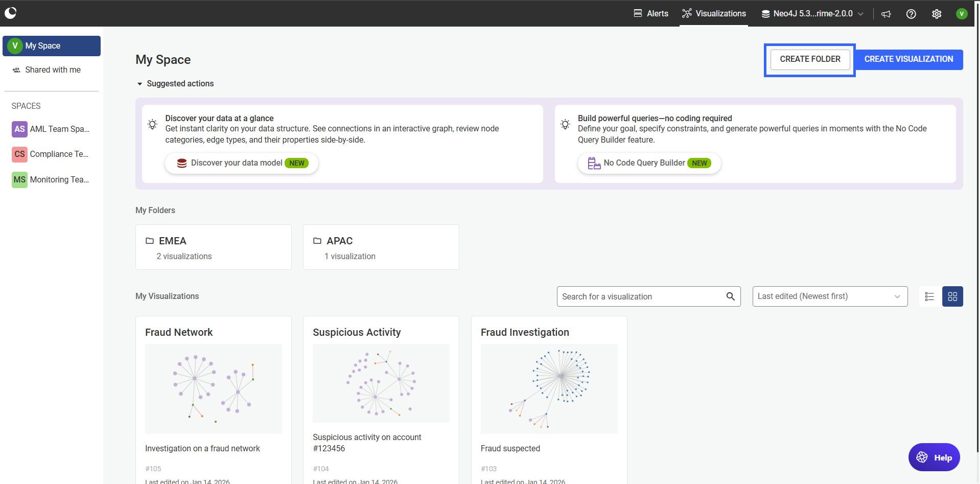Image resolution: width=980 pixels, height=484 pixels.
Task: Open the Last edited sort dropdown
Action: point(829,296)
